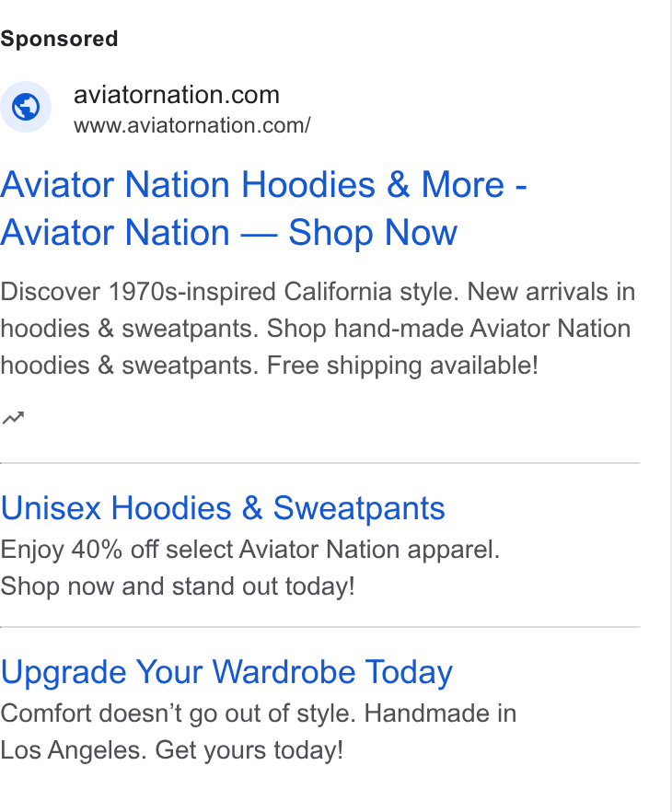Click the 'Enjoy 40% off select' description
This screenshot has height=812, width=672.
(x=249, y=550)
